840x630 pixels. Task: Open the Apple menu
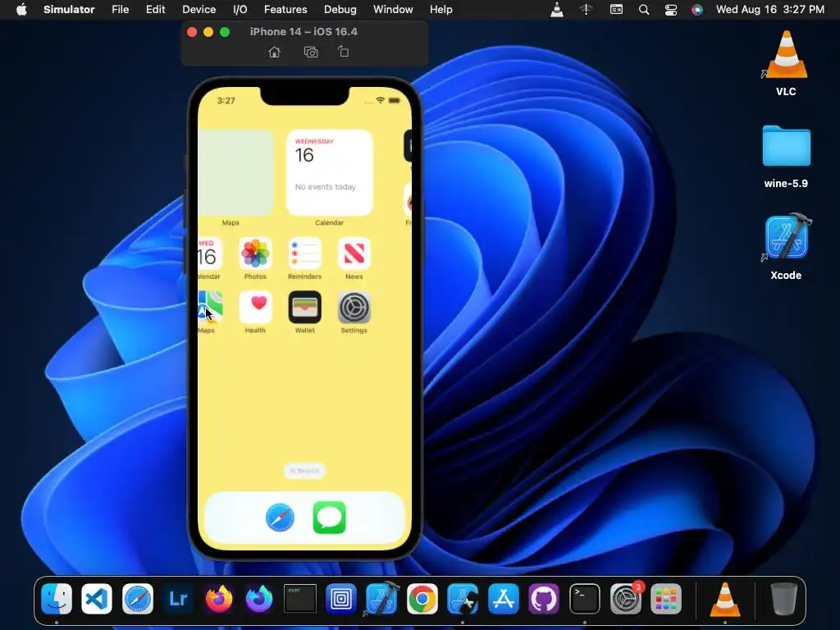(21, 10)
